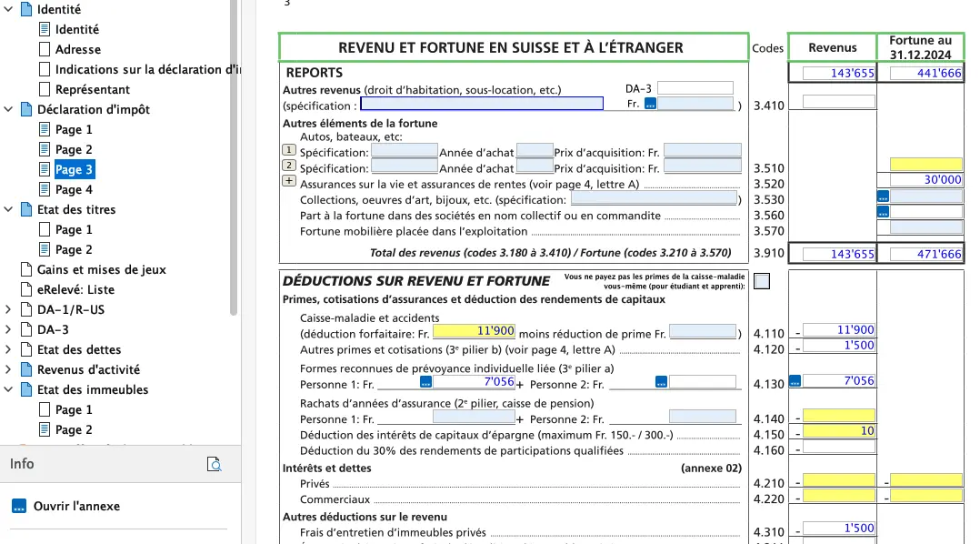The image size is (980, 544).
Task: Open the '...' icon on the Collections, oeuvres d'art row
Action: click(x=882, y=196)
